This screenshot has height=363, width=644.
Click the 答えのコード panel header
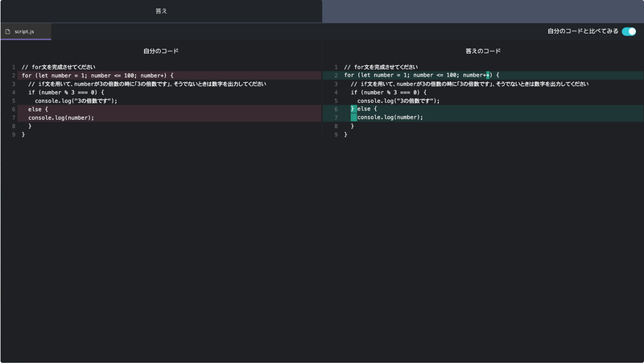pos(483,51)
